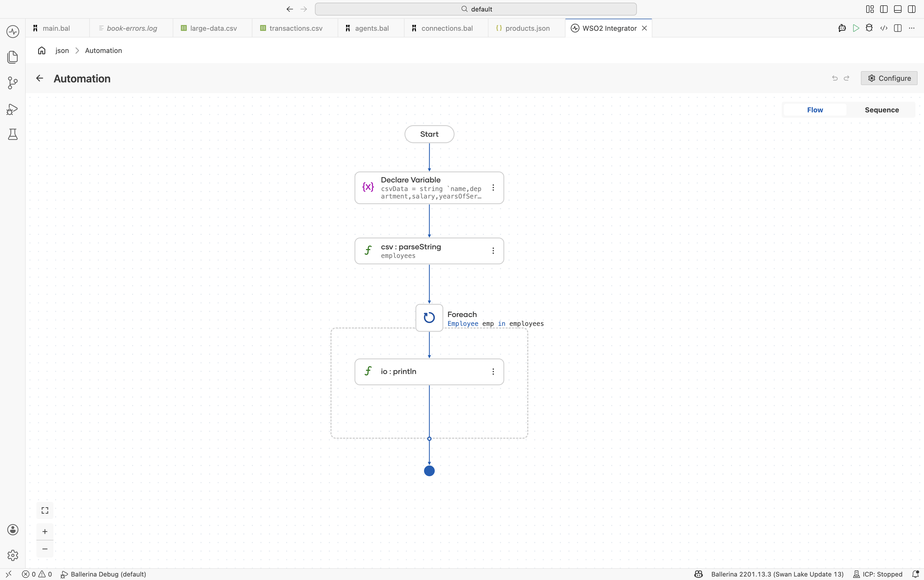The image size is (924, 580).
Task: Open the Explorer files icon
Action: 13,57
